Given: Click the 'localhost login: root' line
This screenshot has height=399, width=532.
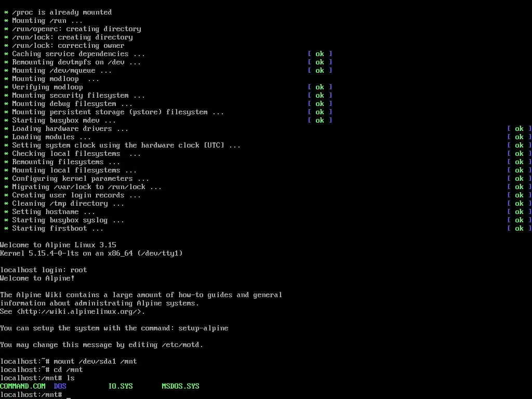Looking at the screenshot, I should pyautogui.click(x=44, y=270).
